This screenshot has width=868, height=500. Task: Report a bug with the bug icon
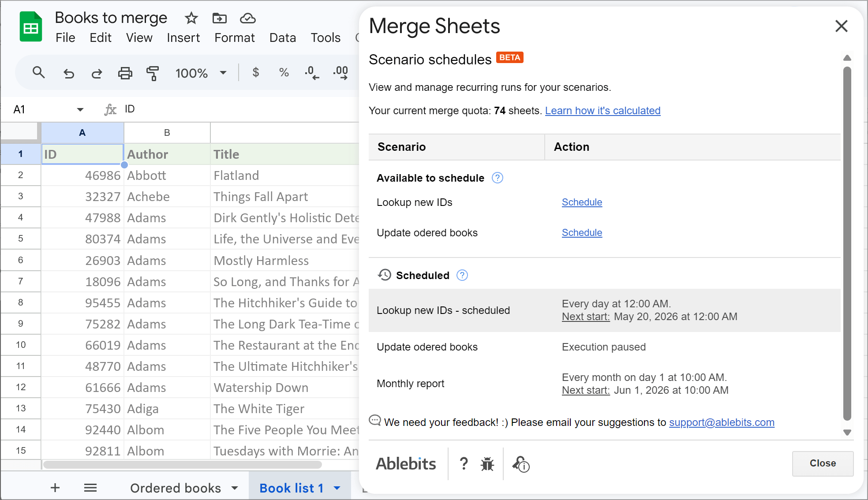(x=487, y=464)
